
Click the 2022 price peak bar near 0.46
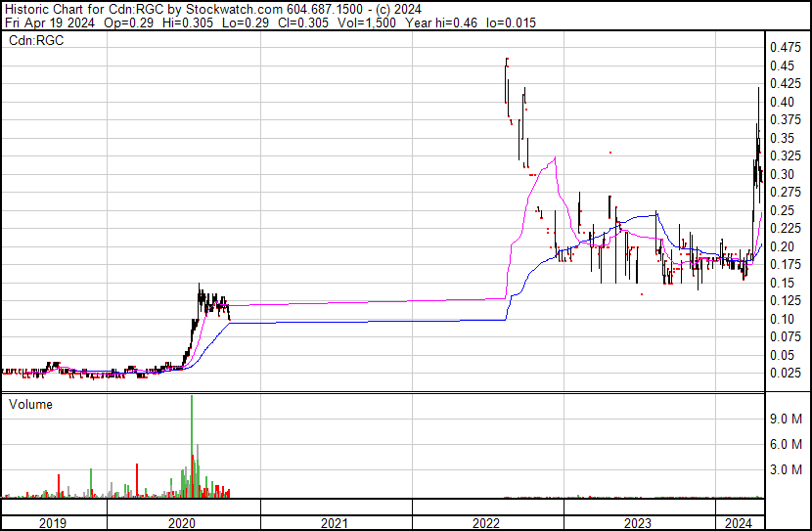(506, 80)
